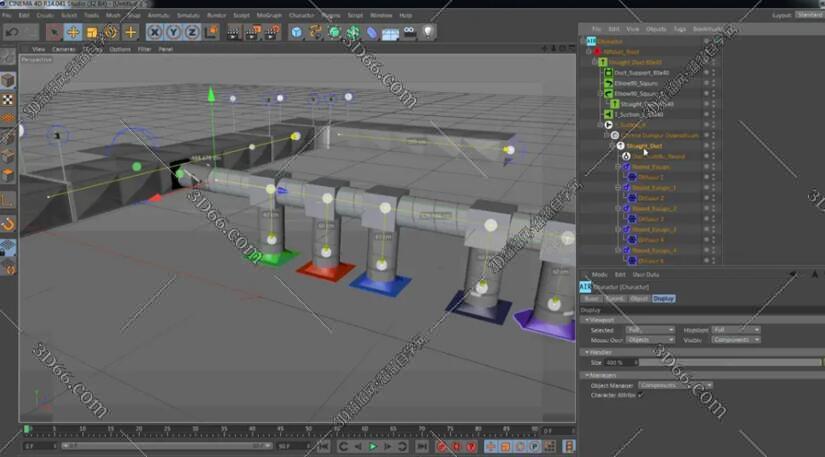Click the render view clapperboard icon
Viewport: 825px width, 457px height.
[232, 32]
